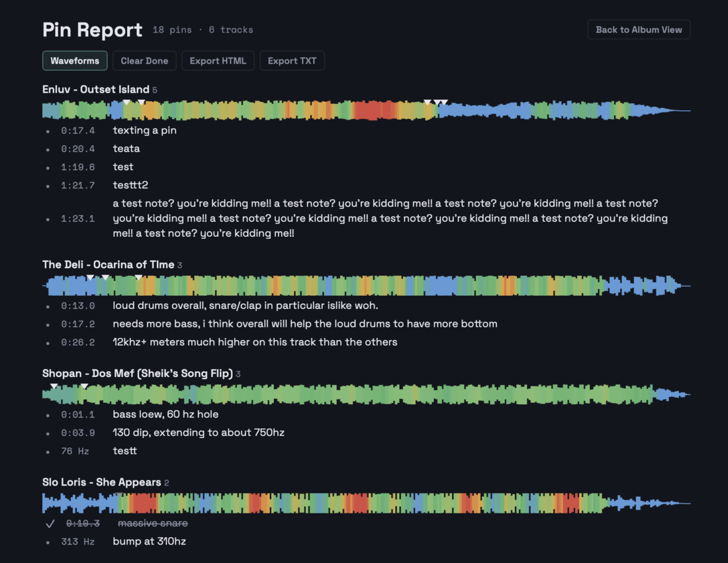Seek within The Deli - Ocarina of Time waveform
728x563 pixels.
click(367, 285)
